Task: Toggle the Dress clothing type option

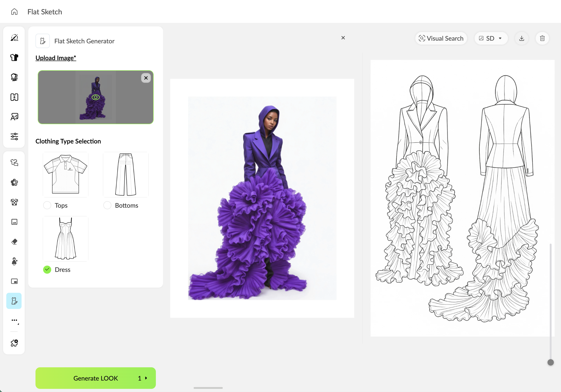Action: [x=47, y=269]
